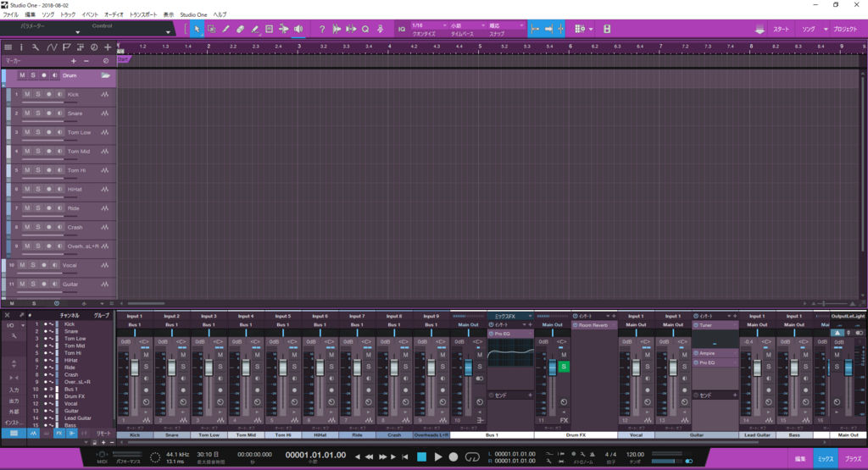
Task: Open the Studio One menu
Action: click(193, 15)
